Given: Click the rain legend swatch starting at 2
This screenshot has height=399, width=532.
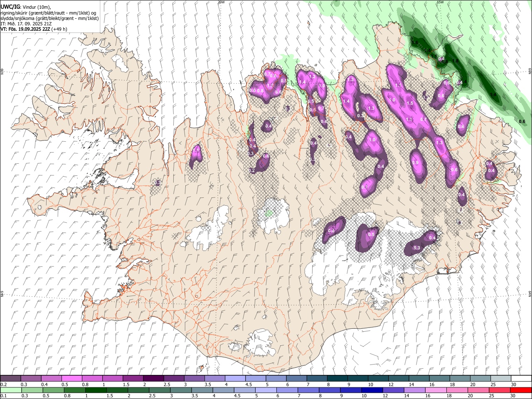Looking at the screenshot, I should tap(138, 390).
